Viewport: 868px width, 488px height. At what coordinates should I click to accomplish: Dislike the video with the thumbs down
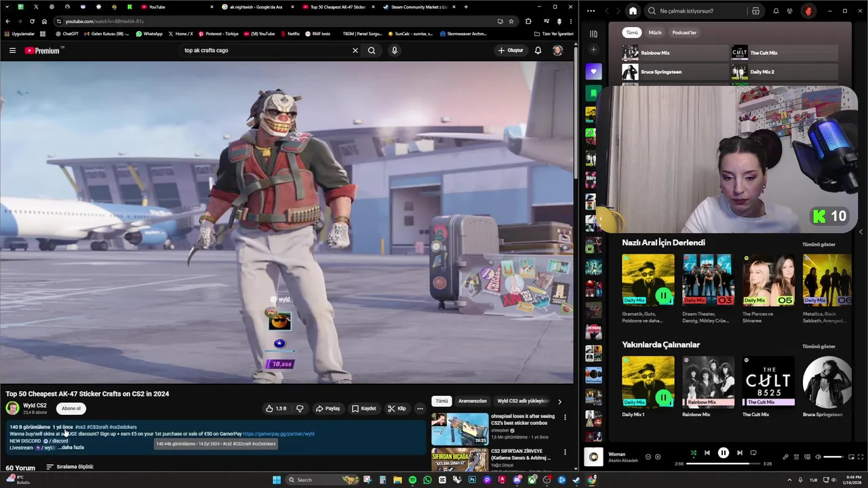300,409
